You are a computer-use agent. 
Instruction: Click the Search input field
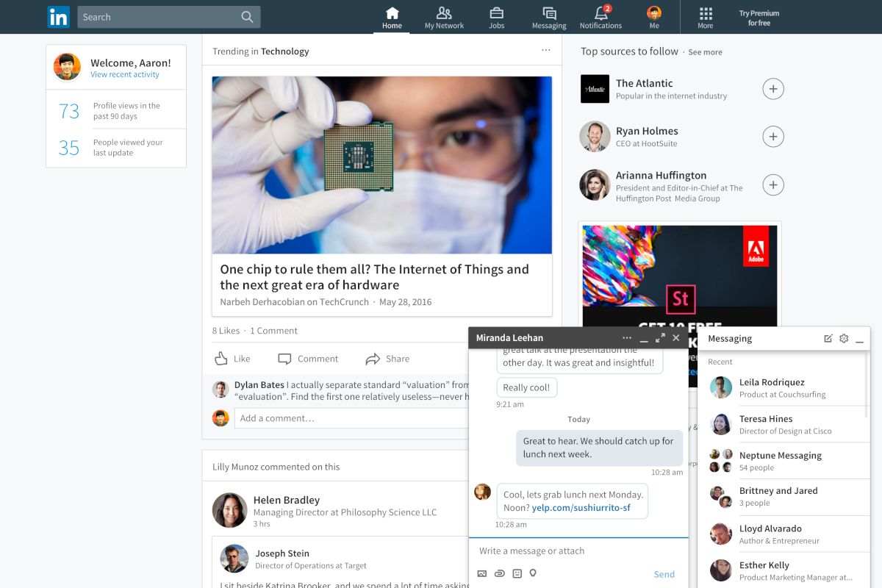169,17
